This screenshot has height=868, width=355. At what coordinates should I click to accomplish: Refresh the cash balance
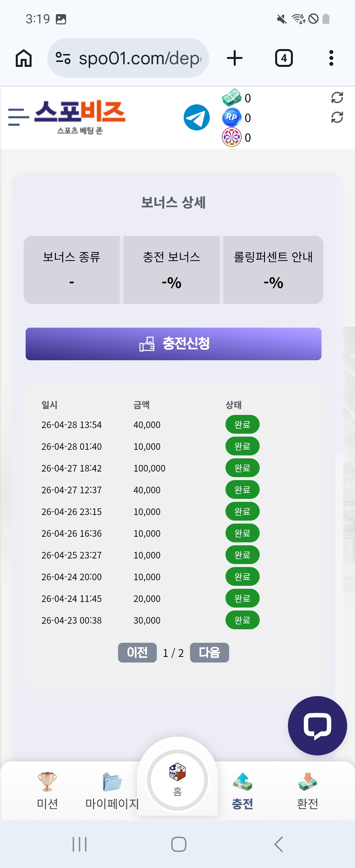coord(337,98)
